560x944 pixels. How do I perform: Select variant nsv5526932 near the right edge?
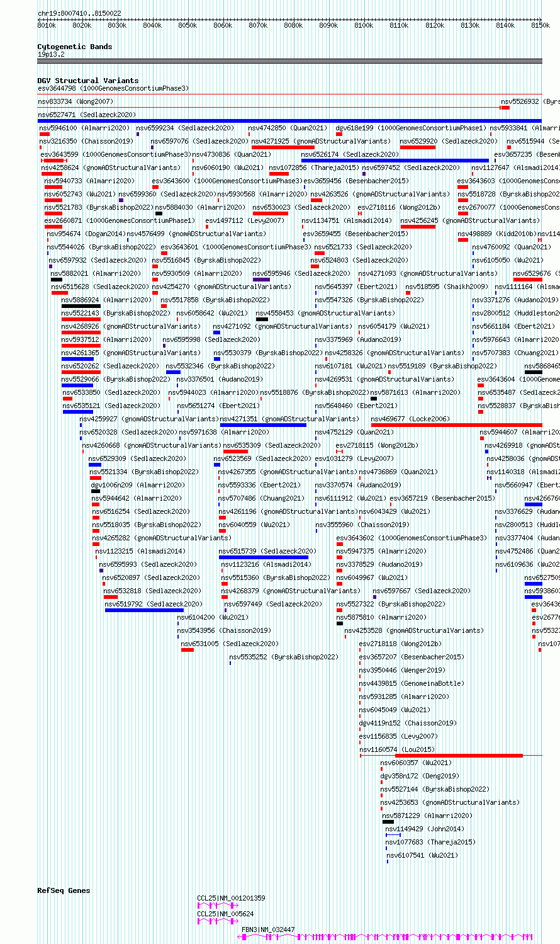coord(530,101)
